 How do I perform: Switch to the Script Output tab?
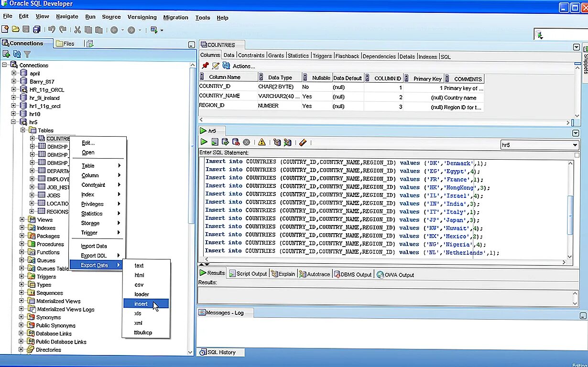pyautogui.click(x=248, y=274)
